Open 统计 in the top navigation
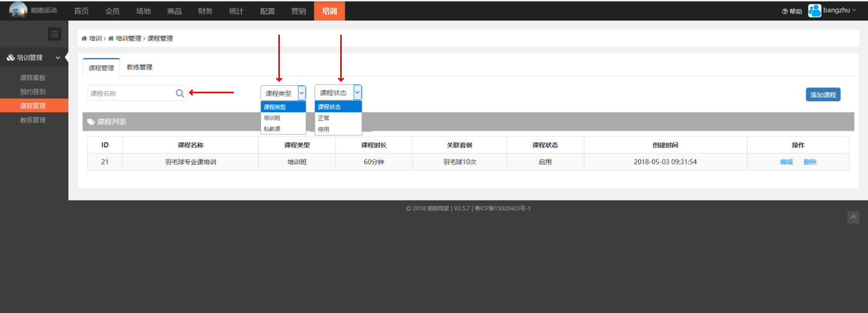This screenshot has width=868, height=313. 236,11
